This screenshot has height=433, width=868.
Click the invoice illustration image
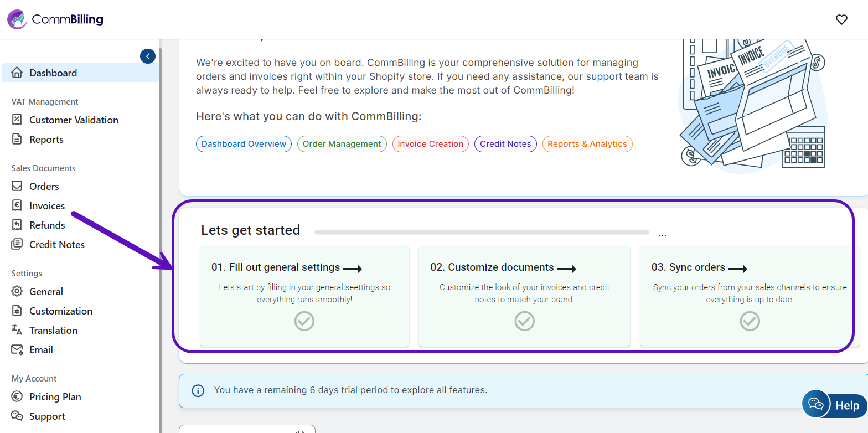(x=753, y=105)
